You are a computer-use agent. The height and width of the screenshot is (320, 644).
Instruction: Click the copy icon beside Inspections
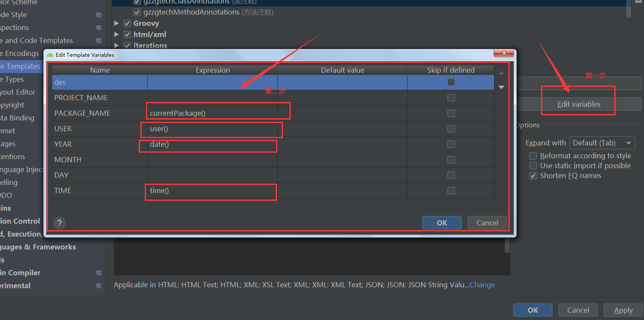click(99, 28)
